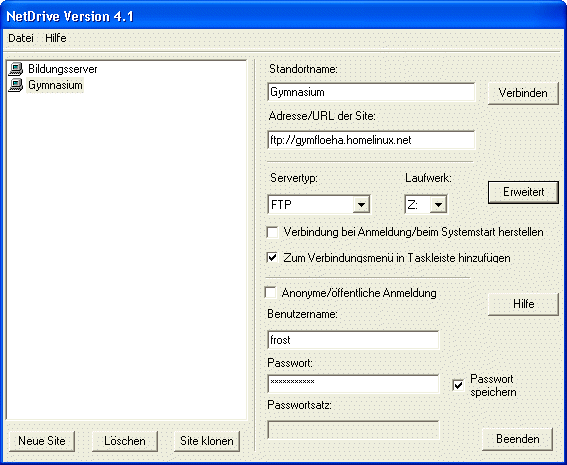
Task: Select the Bildungsserver computer icon
Action: [x=16, y=69]
